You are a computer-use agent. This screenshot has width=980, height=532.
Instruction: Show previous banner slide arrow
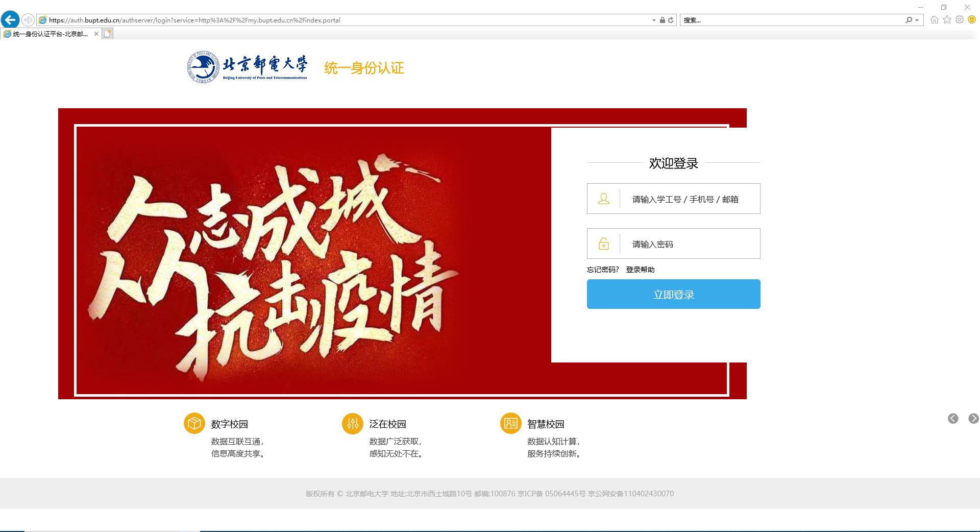pos(953,419)
